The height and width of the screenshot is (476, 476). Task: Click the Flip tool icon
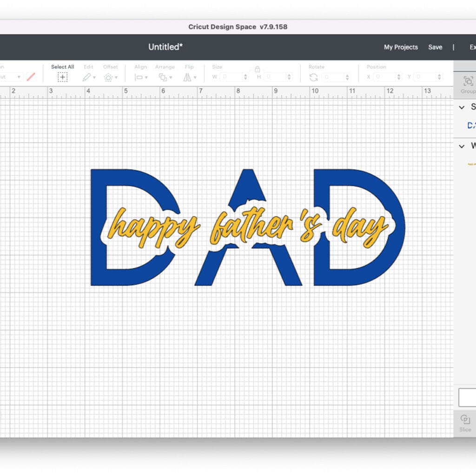click(187, 78)
